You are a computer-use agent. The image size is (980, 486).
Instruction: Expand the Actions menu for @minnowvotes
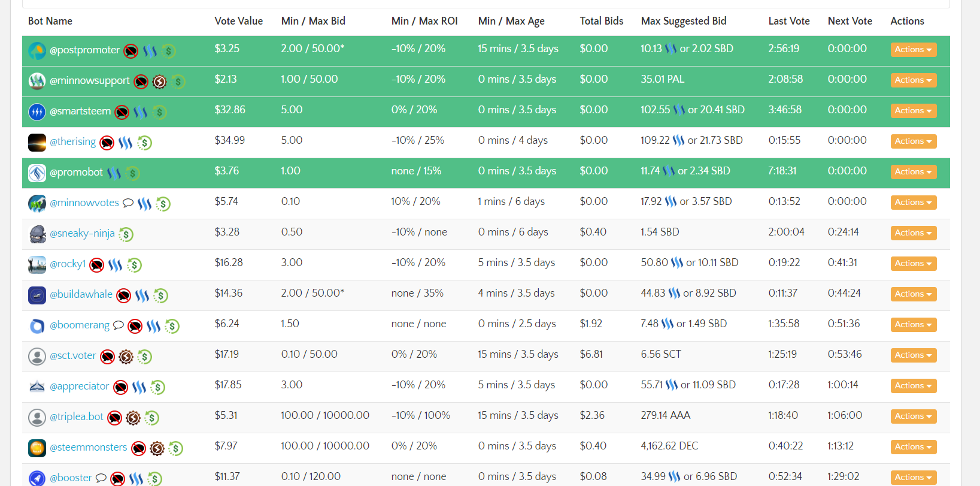(913, 203)
